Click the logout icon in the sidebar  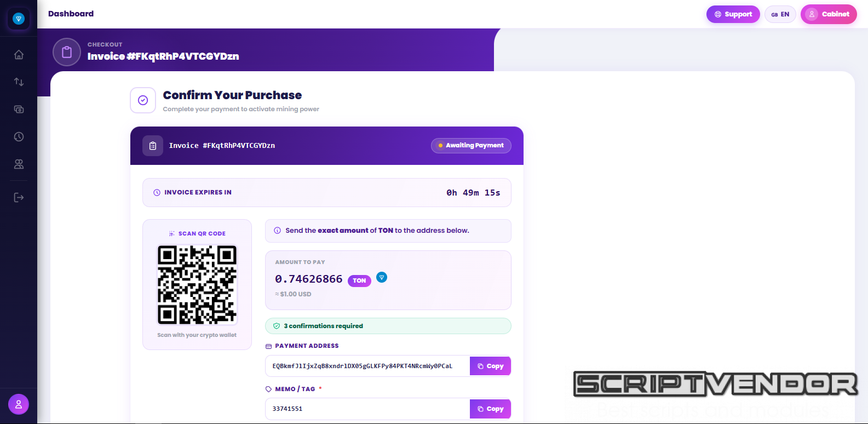pyautogui.click(x=19, y=197)
